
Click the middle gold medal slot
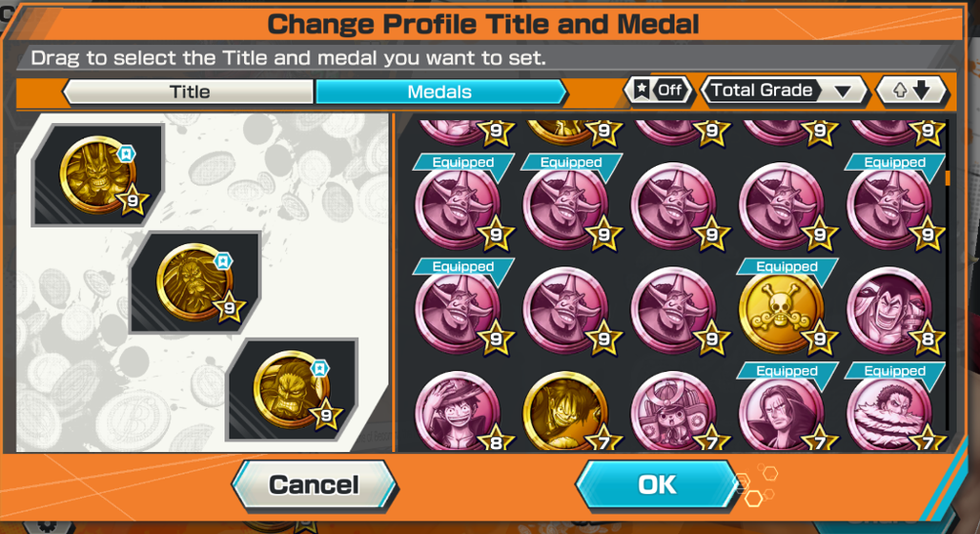pos(195,282)
